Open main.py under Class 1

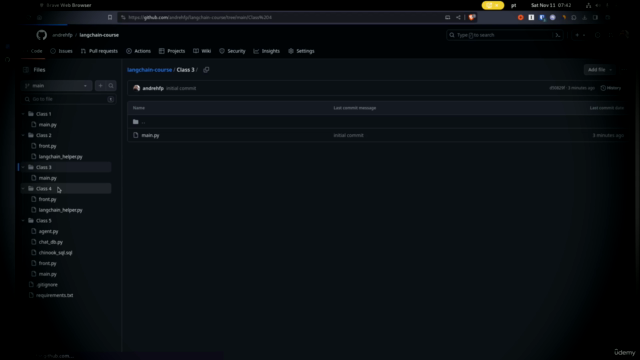click(x=48, y=124)
